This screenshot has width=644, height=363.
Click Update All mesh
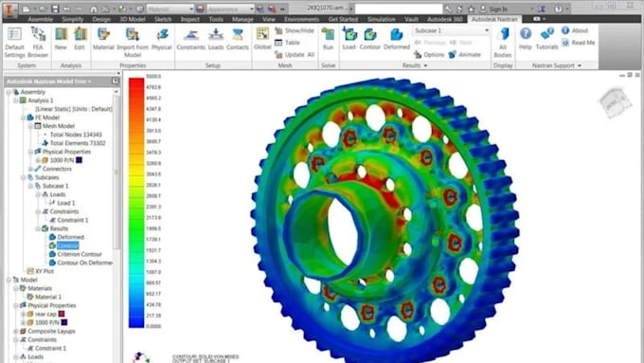pyautogui.click(x=295, y=54)
